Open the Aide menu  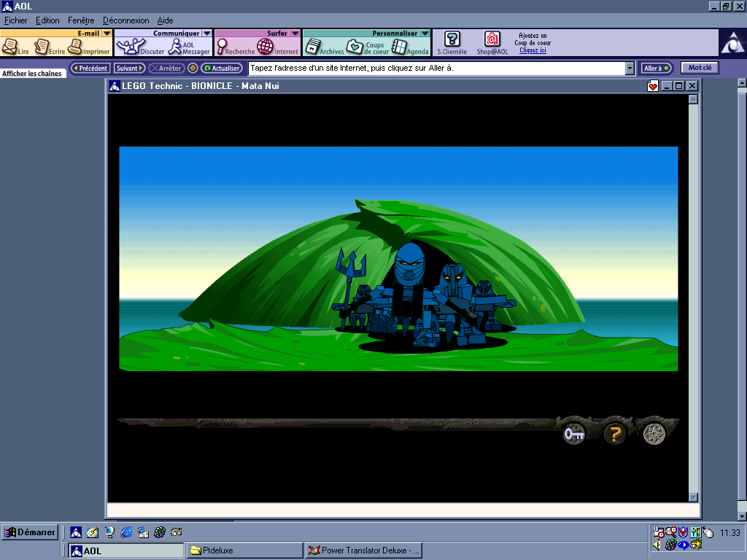(x=166, y=20)
